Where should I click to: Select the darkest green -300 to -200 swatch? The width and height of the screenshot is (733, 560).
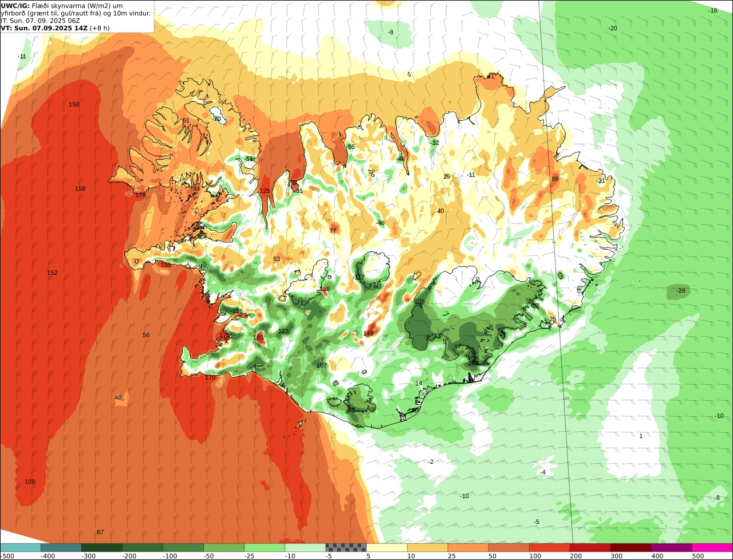point(101,547)
